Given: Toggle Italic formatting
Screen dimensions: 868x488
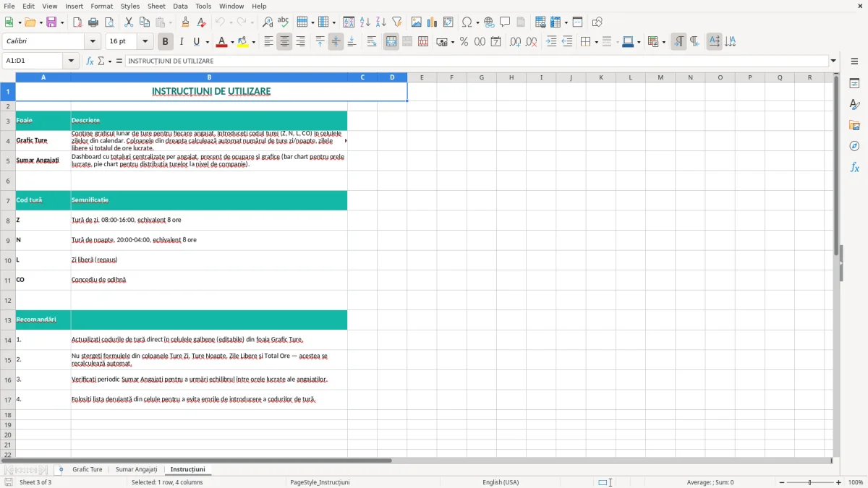Looking at the screenshot, I should [182, 42].
